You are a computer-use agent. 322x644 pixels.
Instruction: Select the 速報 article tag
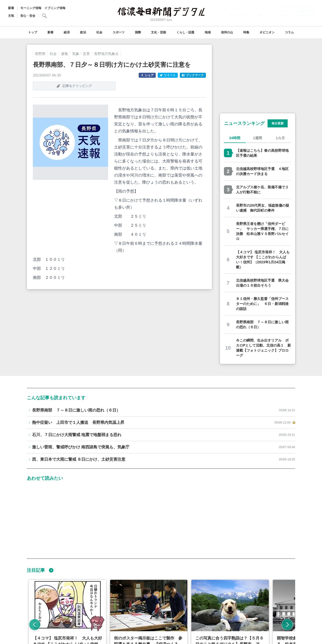64,54
